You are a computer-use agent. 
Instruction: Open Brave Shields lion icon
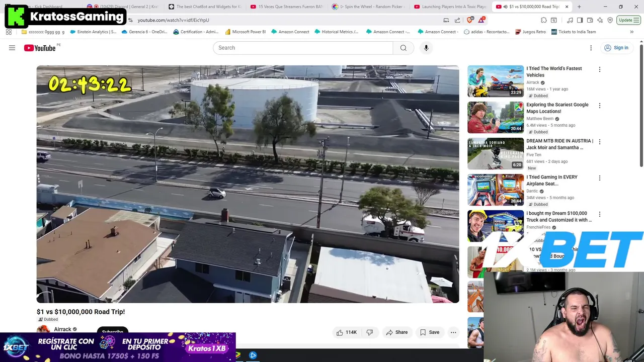coord(470,20)
